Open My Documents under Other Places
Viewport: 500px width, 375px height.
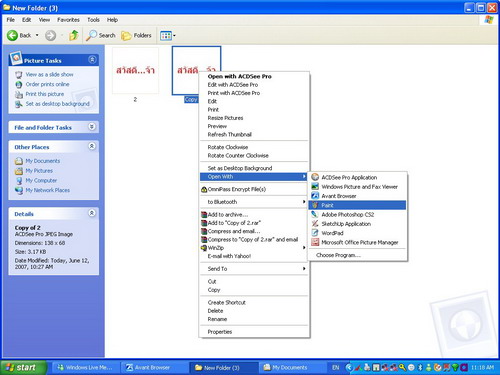pyautogui.click(x=43, y=161)
